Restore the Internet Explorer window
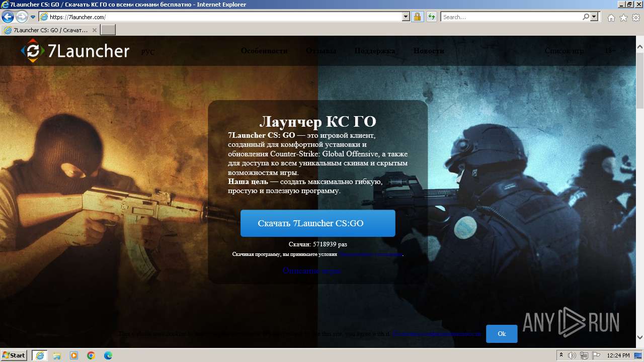This screenshot has height=362, width=644. 629,4
